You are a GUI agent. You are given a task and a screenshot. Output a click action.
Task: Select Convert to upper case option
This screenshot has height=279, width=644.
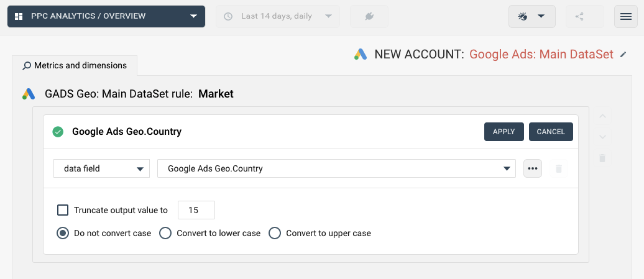(274, 234)
